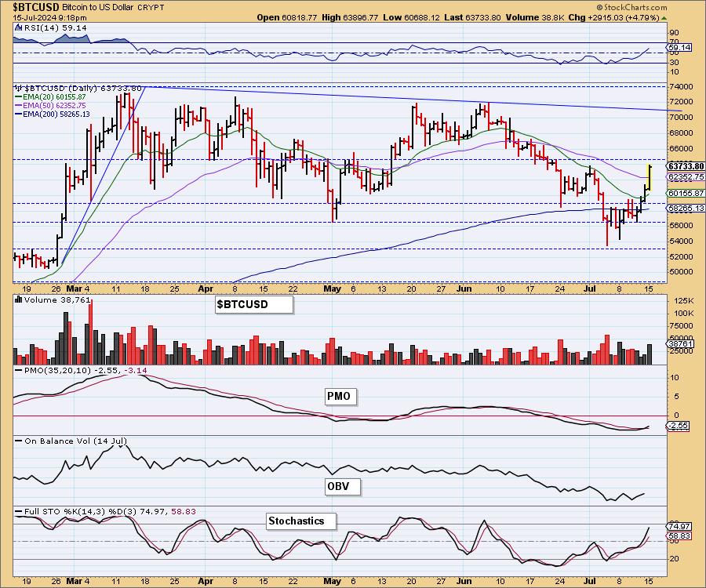Click the 58.83 stochastic %D tag
Image resolution: width=706 pixels, height=588 pixels.
[680, 535]
